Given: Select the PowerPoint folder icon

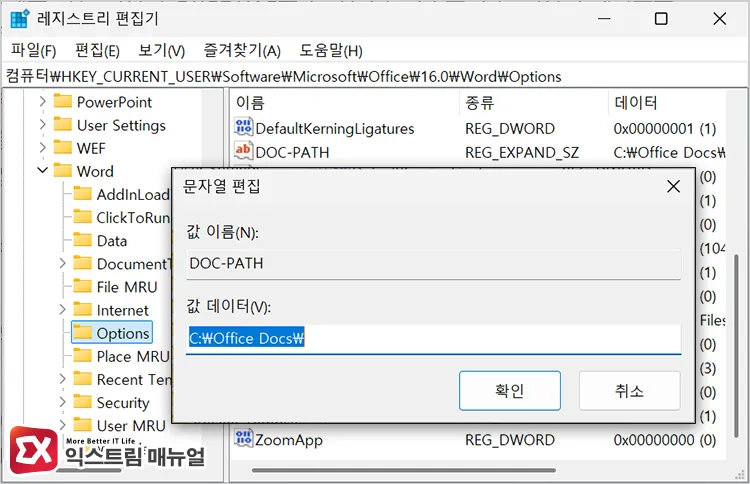Looking at the screenshot, I should pos(63,101).
